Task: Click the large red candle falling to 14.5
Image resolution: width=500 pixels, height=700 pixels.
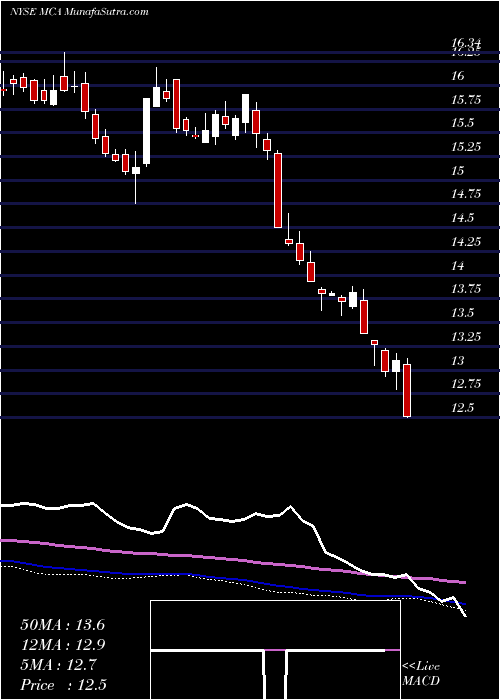Action: click(278, 190)
